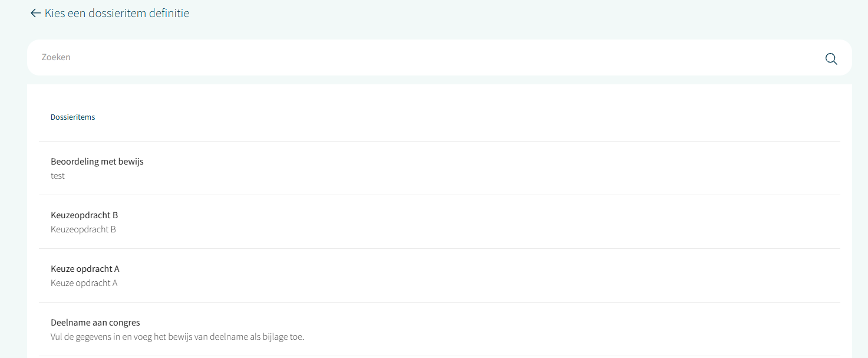Click the magnifying glass search icon
The width and height of the screenshot is (868, 358).
point(831,58)
